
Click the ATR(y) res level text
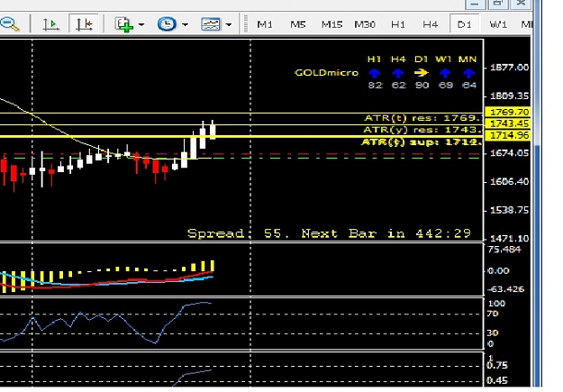click(x=422, y=130)
